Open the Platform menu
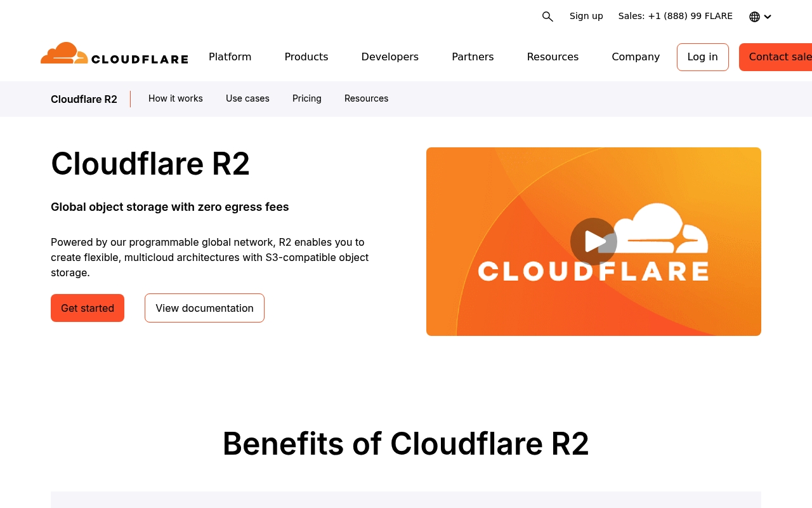 click(x=230, y=57)
